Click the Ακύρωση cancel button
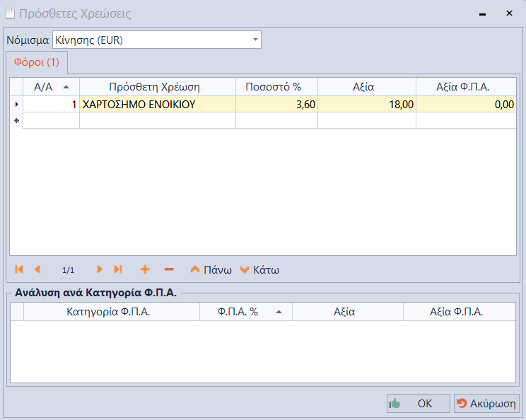Image resolution: width=526 pixels, height=420 pixels. point(486,404)
